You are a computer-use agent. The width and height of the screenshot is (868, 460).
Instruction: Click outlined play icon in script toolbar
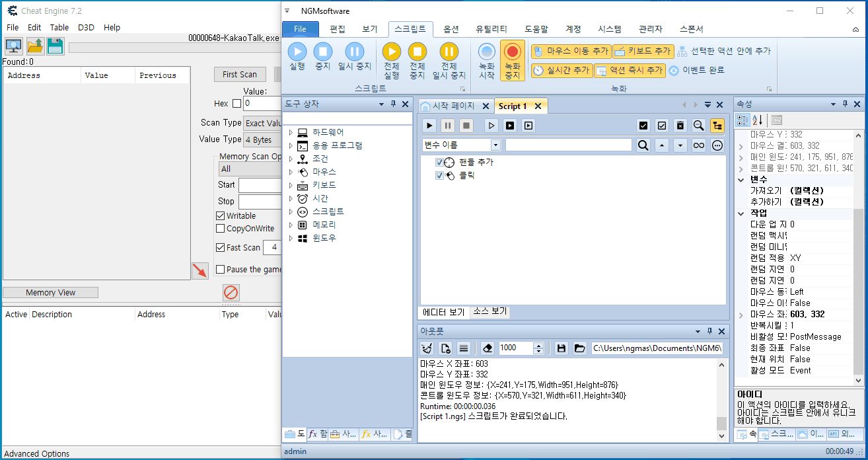point(491,126)
